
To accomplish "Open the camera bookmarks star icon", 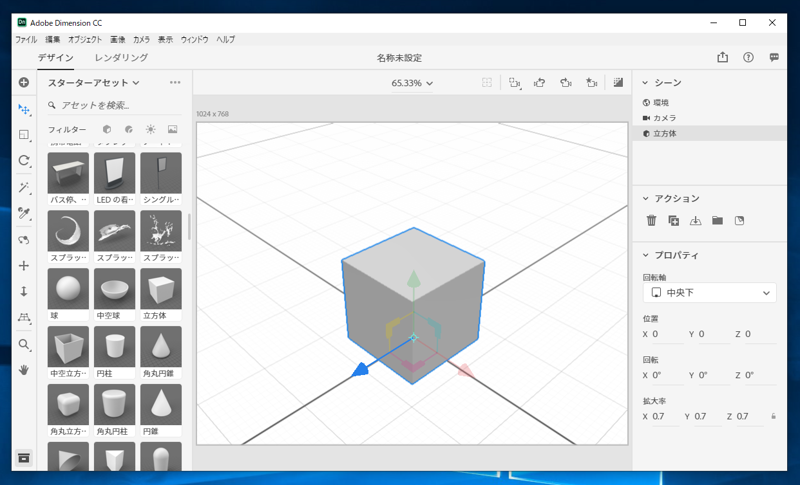I will click(591, 83).
